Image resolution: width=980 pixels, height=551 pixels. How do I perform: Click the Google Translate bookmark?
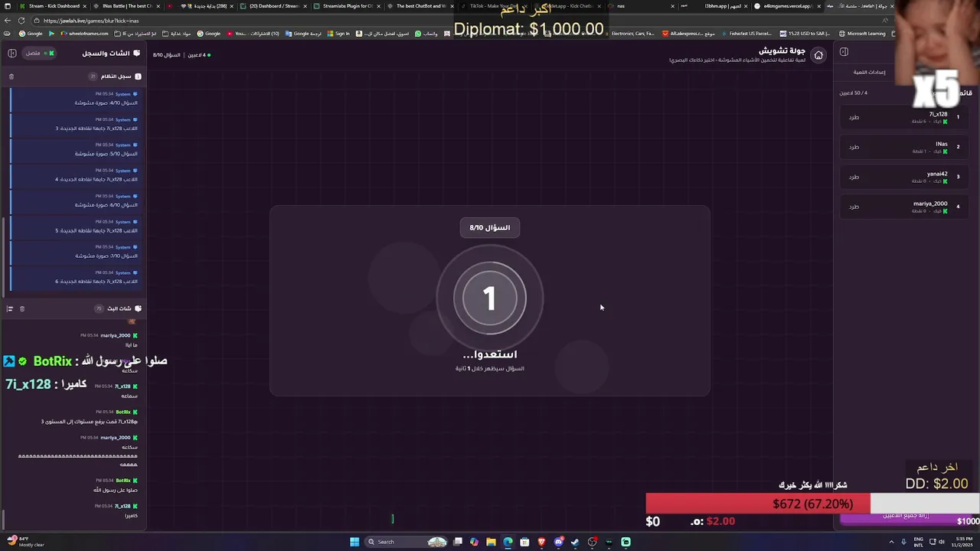pyautogui.click(x=303, y=34)
